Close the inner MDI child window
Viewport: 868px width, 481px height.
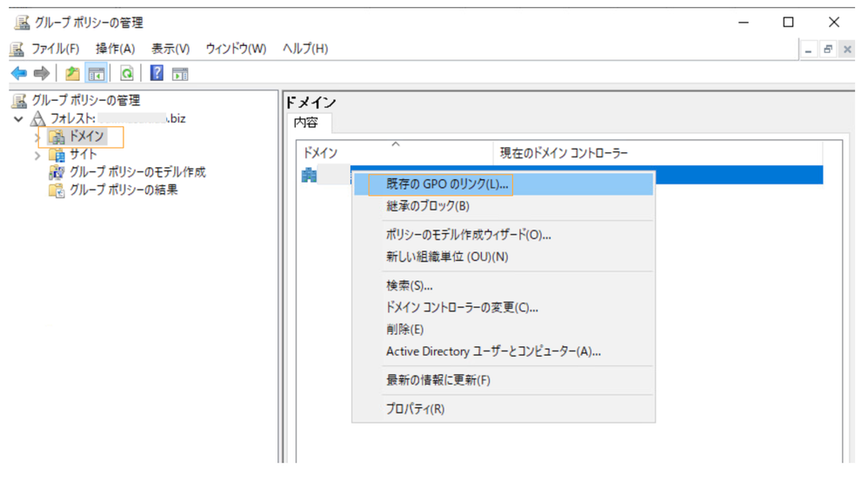tap(847, 50)
